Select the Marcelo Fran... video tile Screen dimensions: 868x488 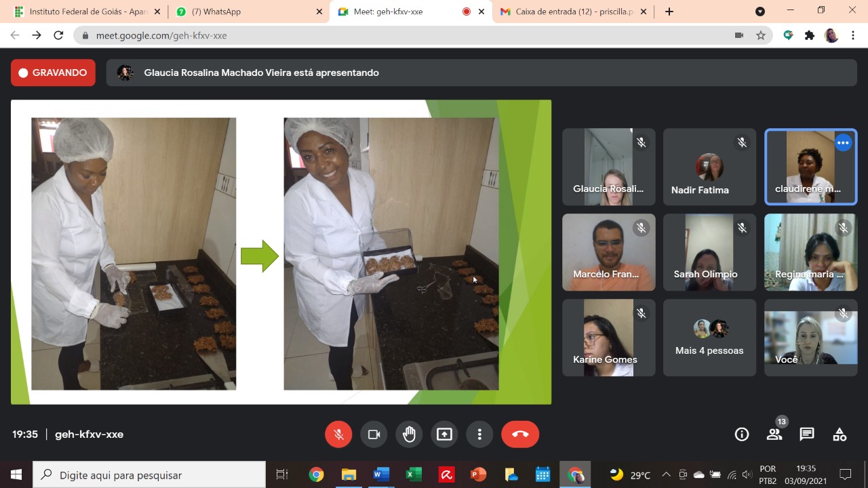tap(608, 252)
